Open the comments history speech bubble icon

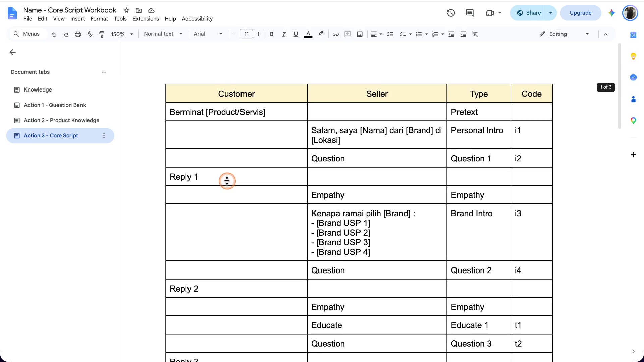(470, 13)
